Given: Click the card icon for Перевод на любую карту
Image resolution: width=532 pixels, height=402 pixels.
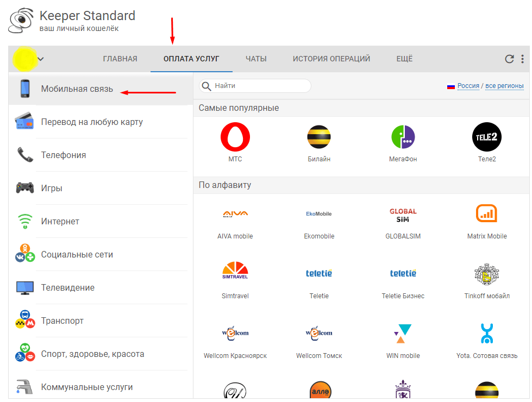Looking at the screenshot, I should point(24,121).
